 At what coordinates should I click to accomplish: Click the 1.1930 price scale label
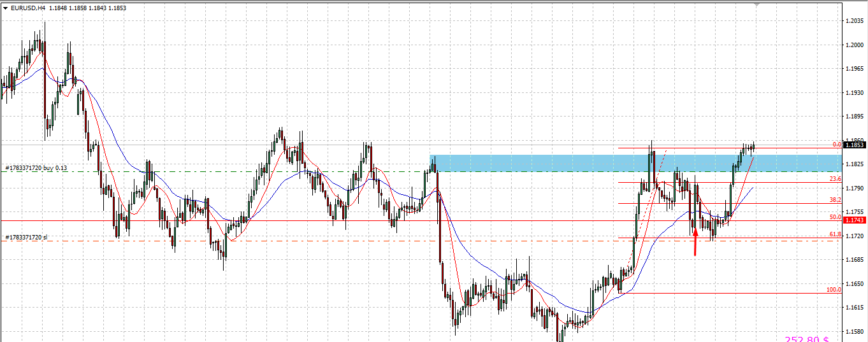pyautogui.click(x=854, y=93)
